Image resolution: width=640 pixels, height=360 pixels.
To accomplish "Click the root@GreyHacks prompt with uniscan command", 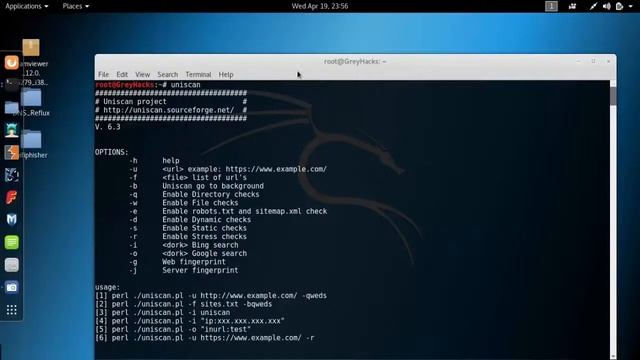I will 148,85.
